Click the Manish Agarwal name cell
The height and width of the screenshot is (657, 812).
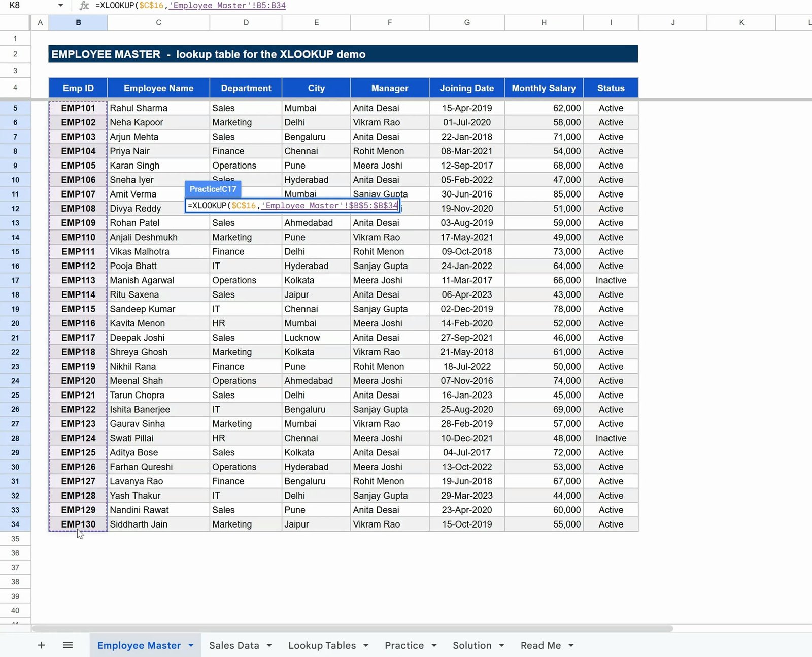click(158, 280)
